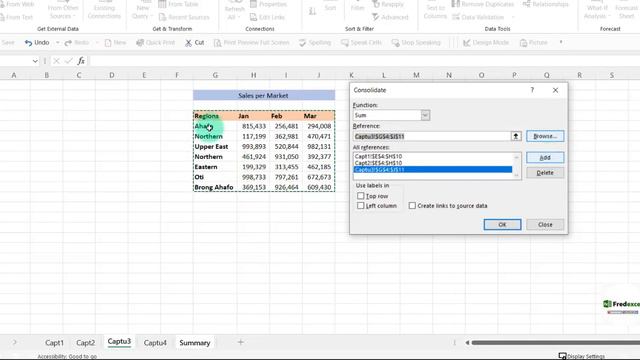640x360 pixels.
Task: Click Recent Sources in Get & Transform
Action: (184, 17)
